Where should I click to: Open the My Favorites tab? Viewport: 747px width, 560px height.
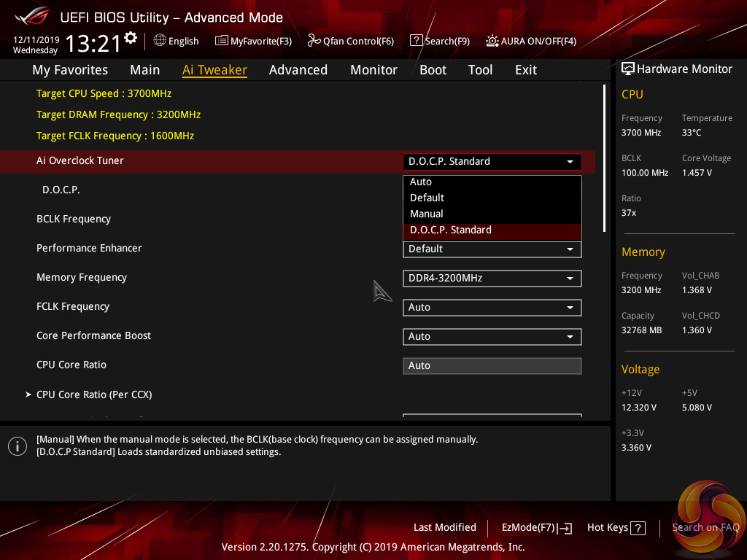click(x=70, y=70)
